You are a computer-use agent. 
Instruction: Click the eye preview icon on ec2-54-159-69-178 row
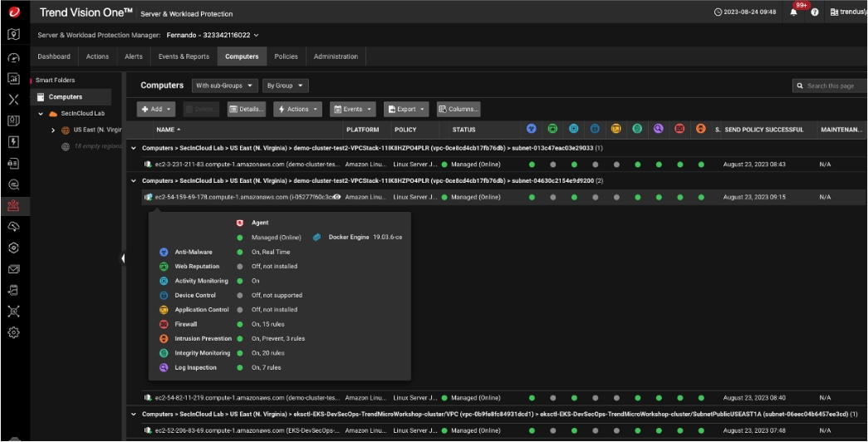point(337,197)
